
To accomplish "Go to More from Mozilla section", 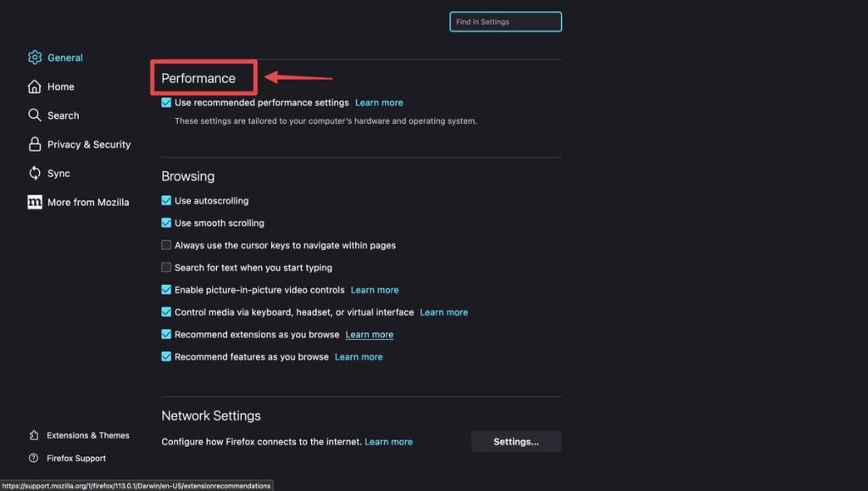I will click(88, 202).
